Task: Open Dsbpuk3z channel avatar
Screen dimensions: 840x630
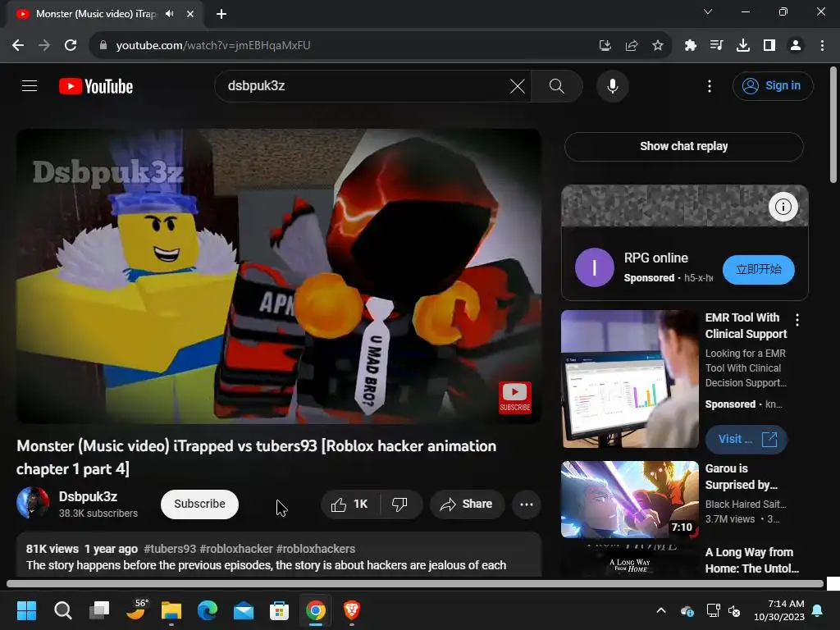Action: click(33, 503)
